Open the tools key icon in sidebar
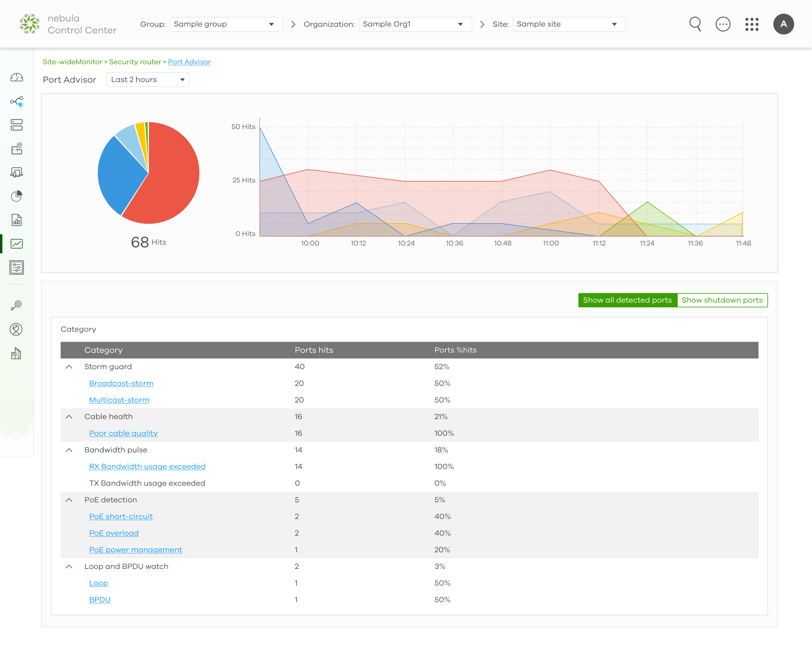The height and width of the screenshot is (645, 812). 16,305
